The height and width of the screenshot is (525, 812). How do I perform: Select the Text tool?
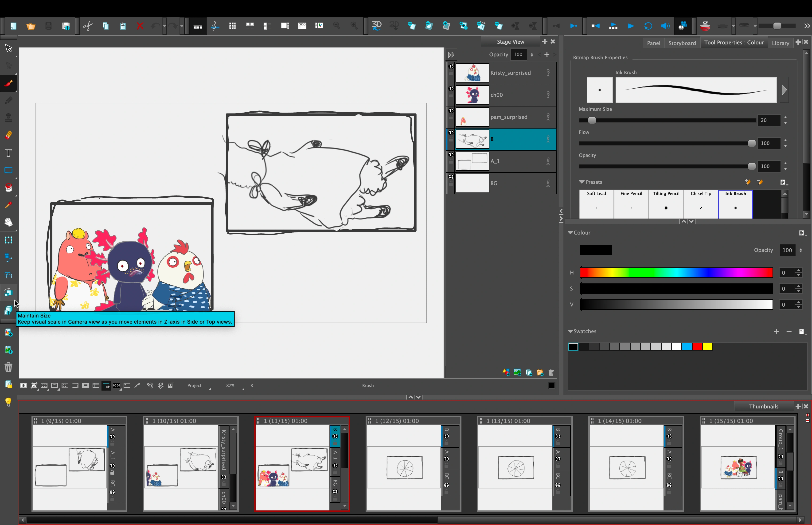click(8, 153)
